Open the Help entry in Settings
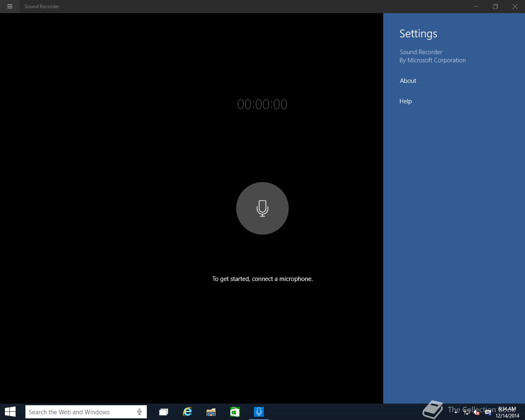525x420 pixels. 406,101
